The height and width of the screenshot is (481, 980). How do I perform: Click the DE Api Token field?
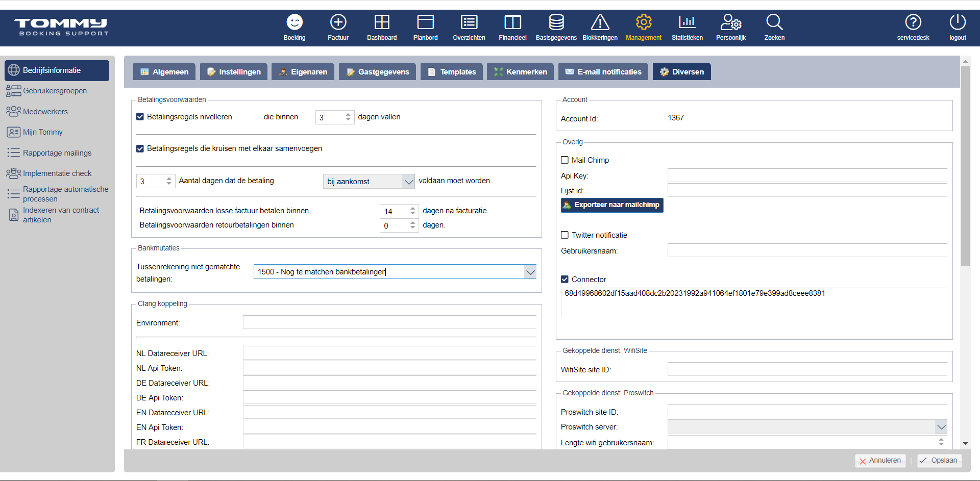(x=389, y=398)
